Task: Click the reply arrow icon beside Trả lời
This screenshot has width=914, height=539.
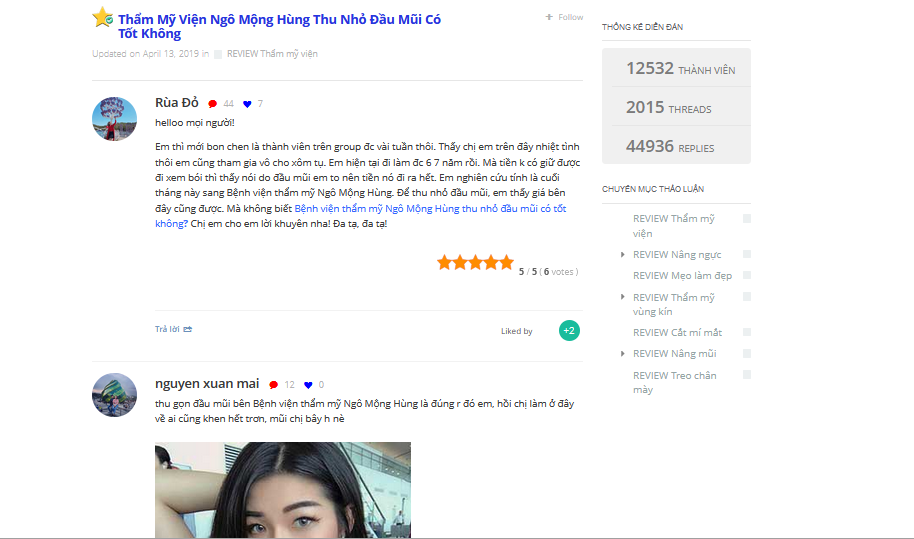Action: 188,329
